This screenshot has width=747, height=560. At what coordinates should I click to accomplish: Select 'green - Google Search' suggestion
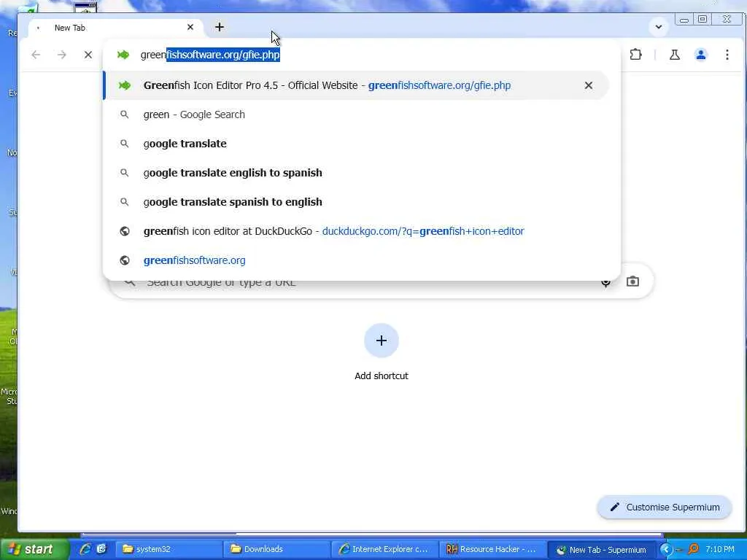356,114
